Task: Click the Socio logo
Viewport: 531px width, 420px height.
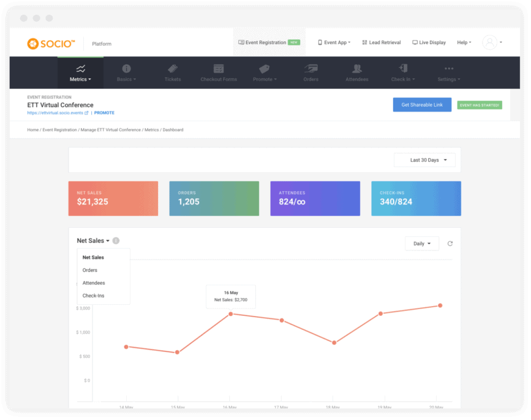Action: tap(51, 43)
